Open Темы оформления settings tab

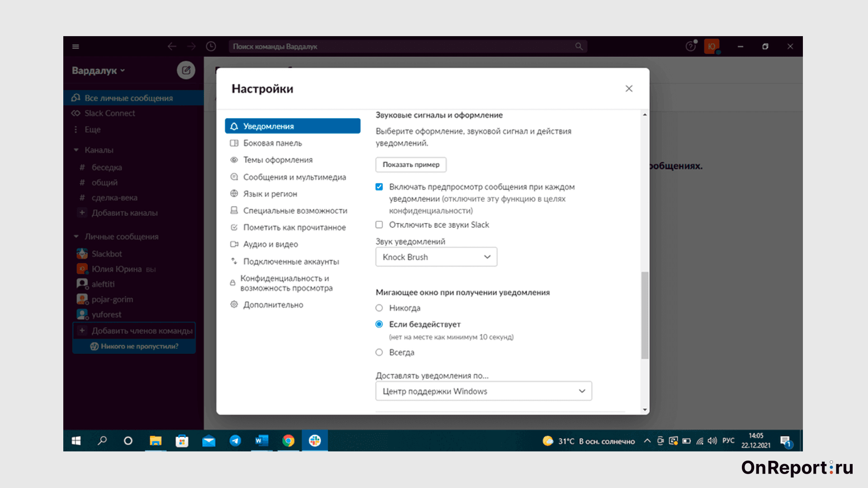coord(292,160)
